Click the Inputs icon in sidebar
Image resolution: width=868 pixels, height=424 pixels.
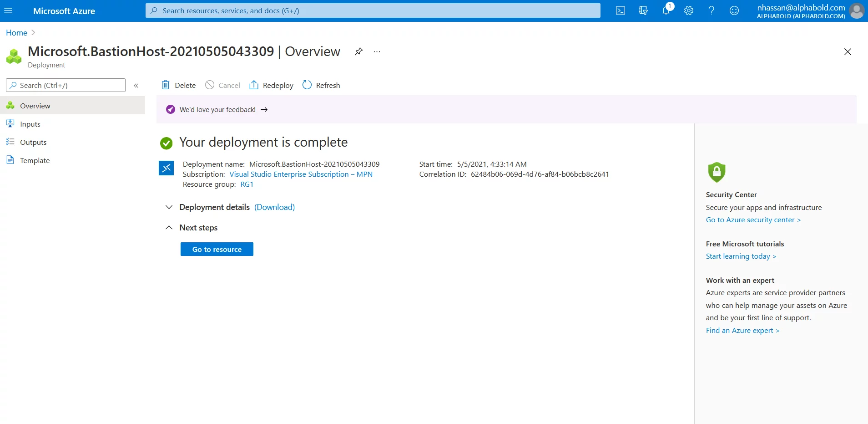point(10,123)
